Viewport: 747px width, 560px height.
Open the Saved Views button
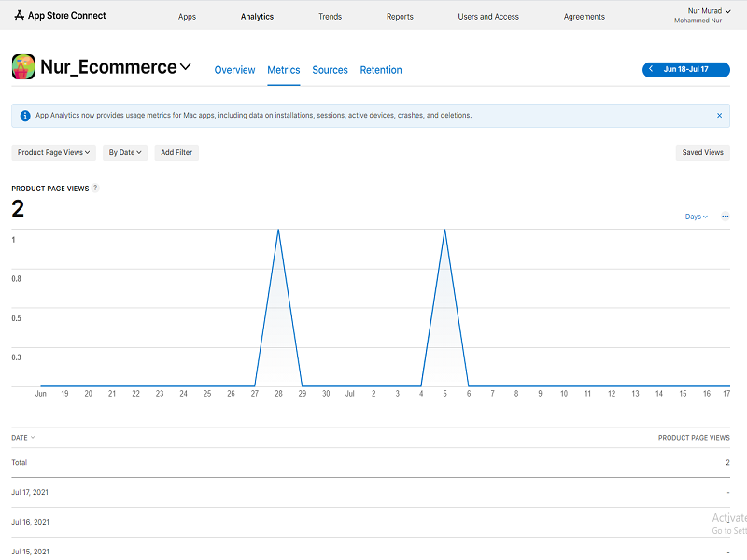click(x=702, y=152)
